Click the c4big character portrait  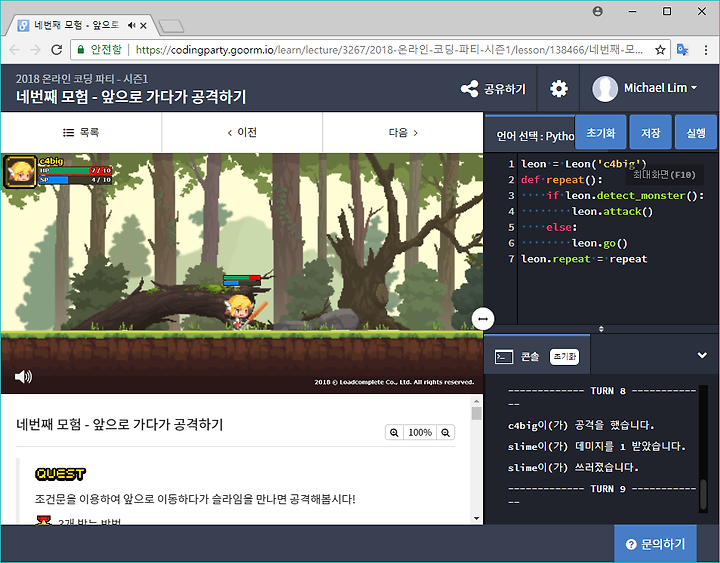click(20, 172)
